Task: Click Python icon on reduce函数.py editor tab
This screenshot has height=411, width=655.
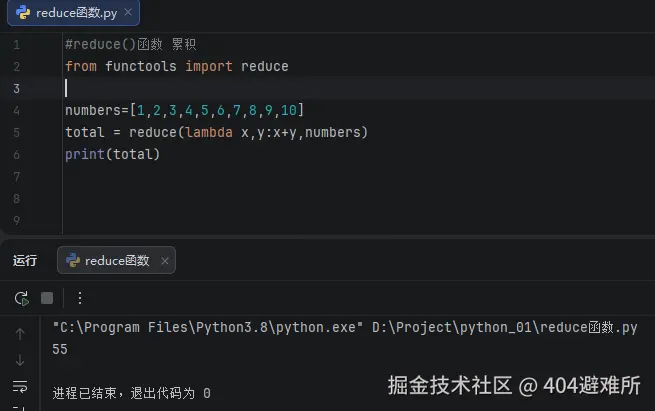Action: pyautogui.click(x=23, y=13)
